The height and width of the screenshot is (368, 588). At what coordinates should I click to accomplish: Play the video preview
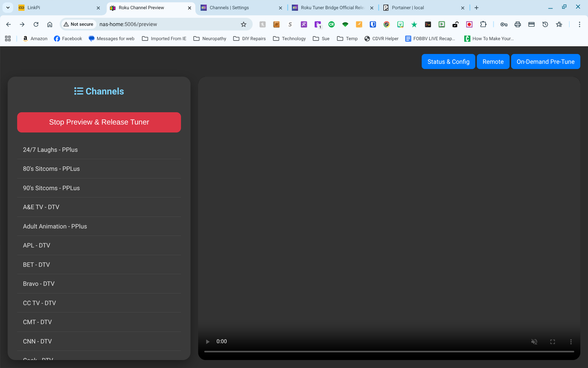click(x=208, y=342)
